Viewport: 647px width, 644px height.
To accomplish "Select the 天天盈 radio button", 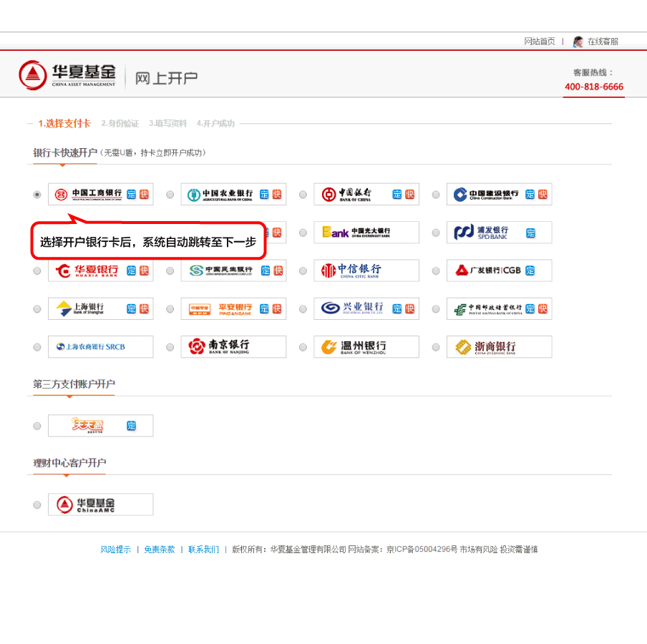I will [37, 426].
